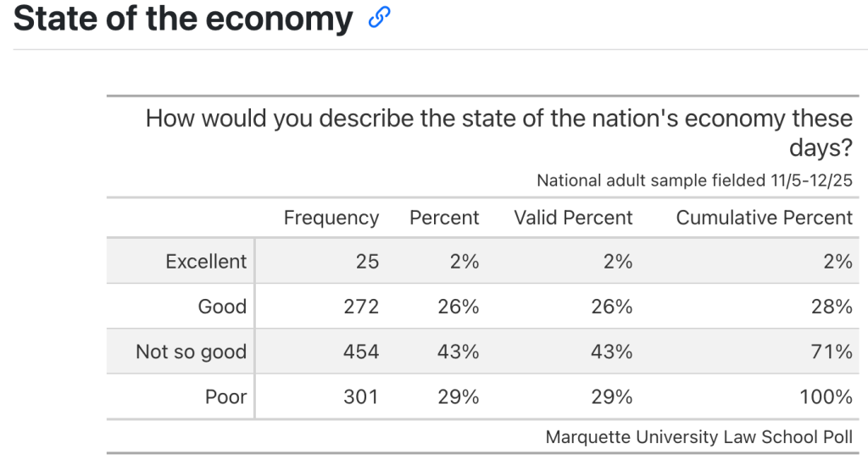The height and width of the screenshot is (465, 868).
Task: Select the Valid Percent column header
Action: pos(573,218)
